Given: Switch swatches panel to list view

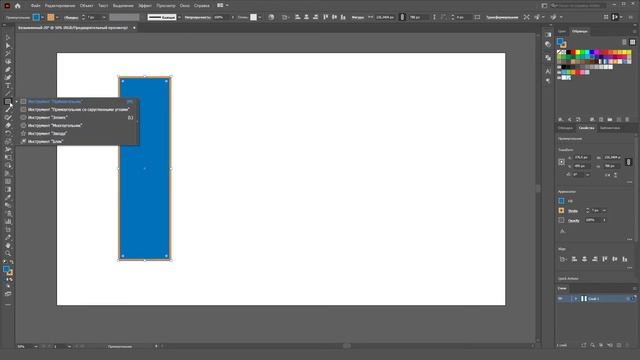Looking at the screenshot, I should click(624, 42).
